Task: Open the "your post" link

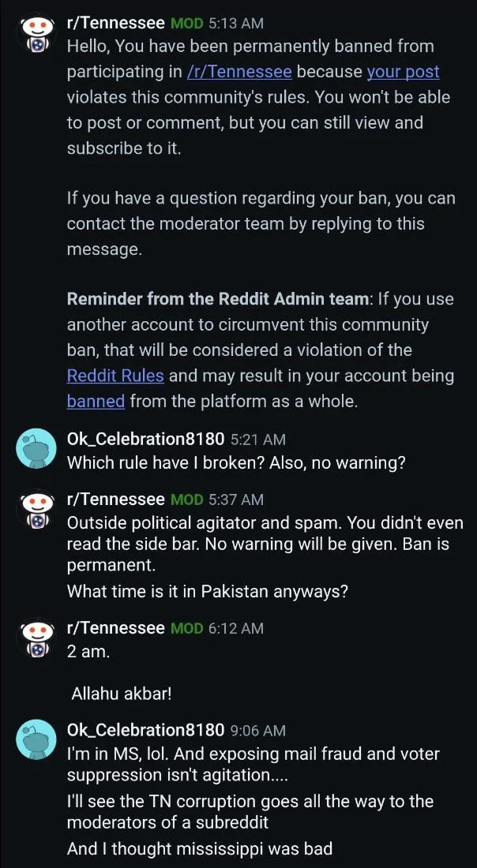Action: pos(403,72)
